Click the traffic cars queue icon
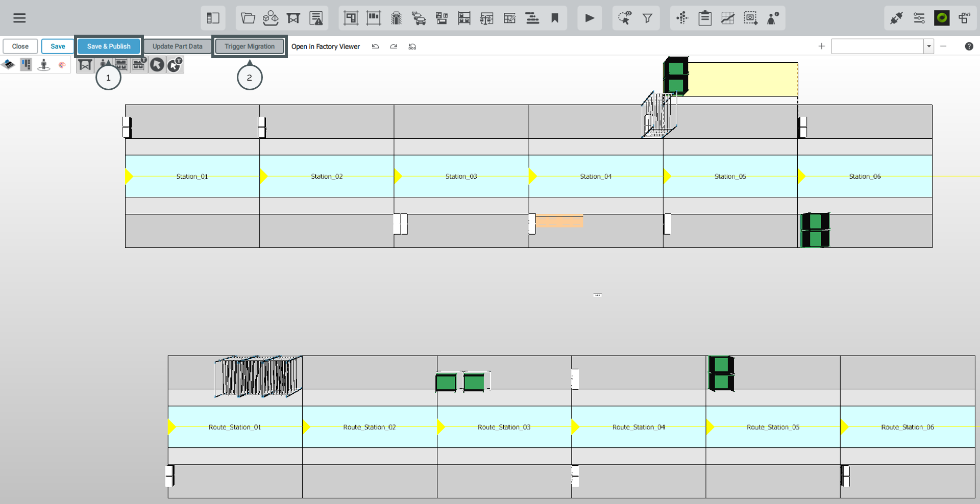The width and height of the screenshot is (980, 504). [419, 18]
